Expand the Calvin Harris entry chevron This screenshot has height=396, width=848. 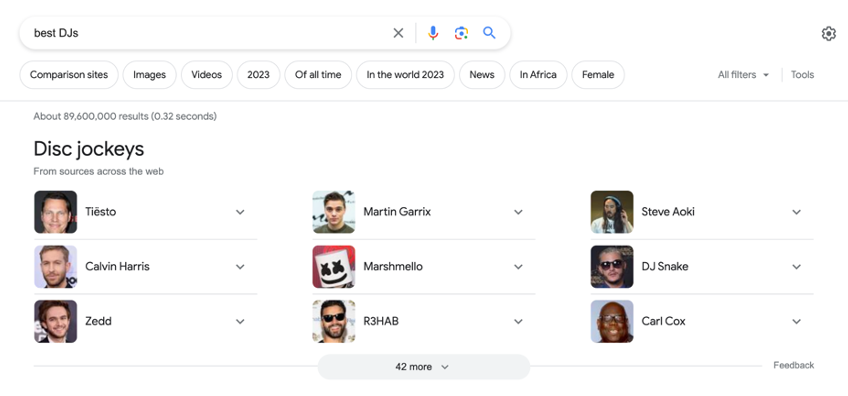point(240,267)
